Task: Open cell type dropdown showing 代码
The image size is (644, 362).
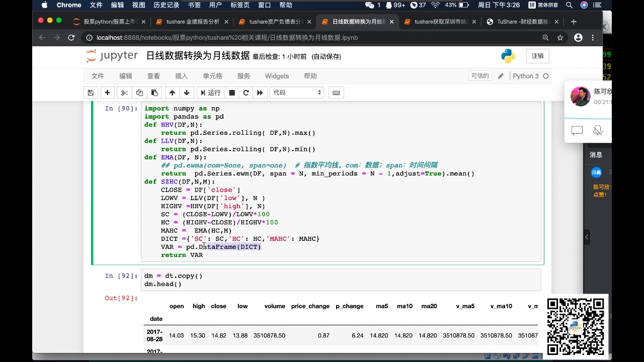Action: tap(297, 93)
